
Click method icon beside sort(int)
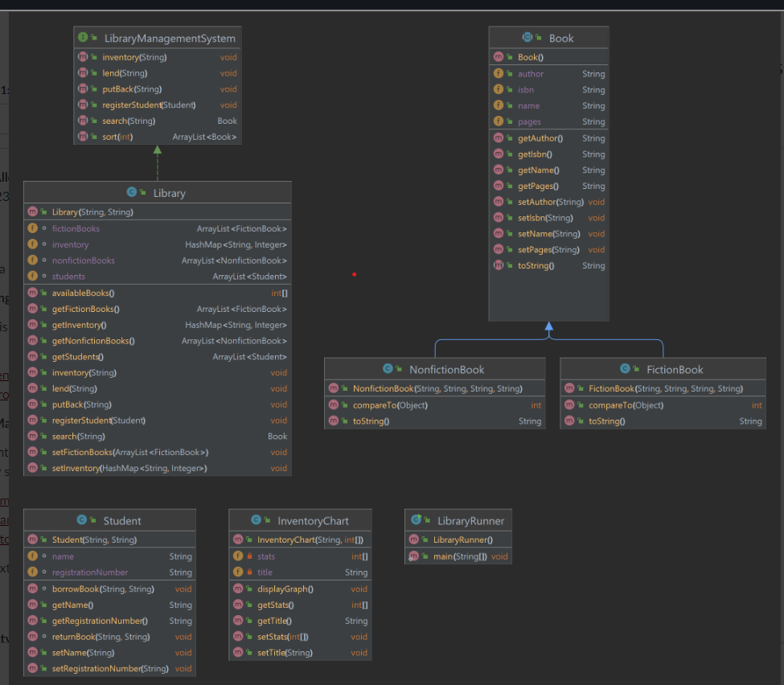[x=83, y=137]
